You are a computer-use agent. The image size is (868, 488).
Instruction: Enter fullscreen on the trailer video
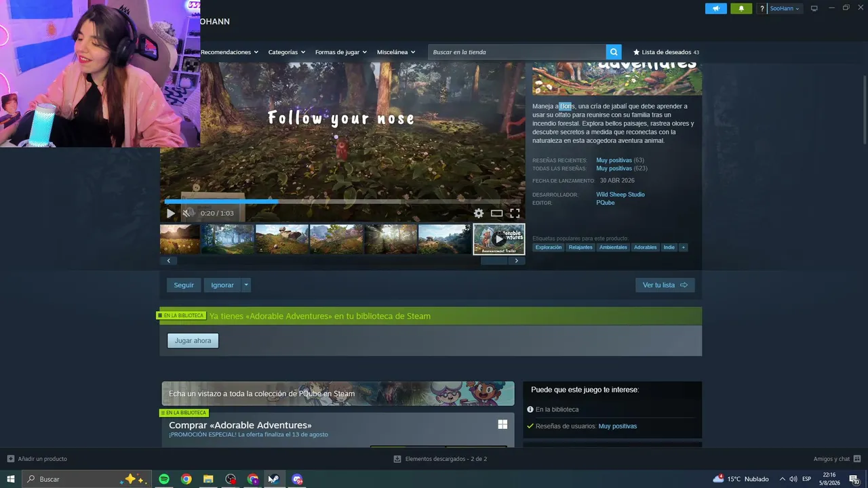coord(515,213)
